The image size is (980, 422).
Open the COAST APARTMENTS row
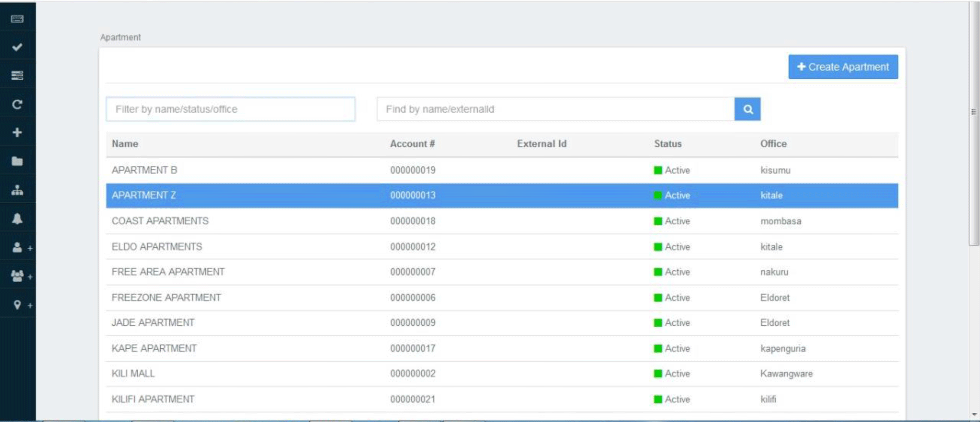pos(502,221)
